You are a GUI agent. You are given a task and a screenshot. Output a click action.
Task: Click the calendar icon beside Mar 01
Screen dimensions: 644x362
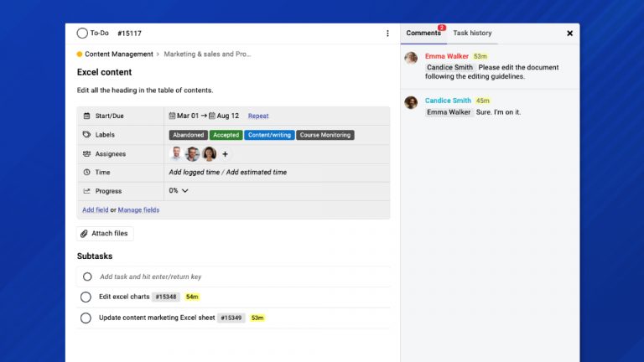[x=172, y=116]
